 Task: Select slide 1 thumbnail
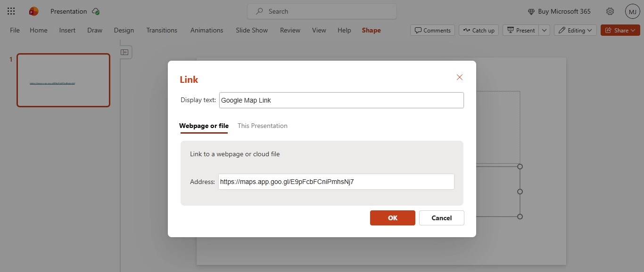[63, 80]
